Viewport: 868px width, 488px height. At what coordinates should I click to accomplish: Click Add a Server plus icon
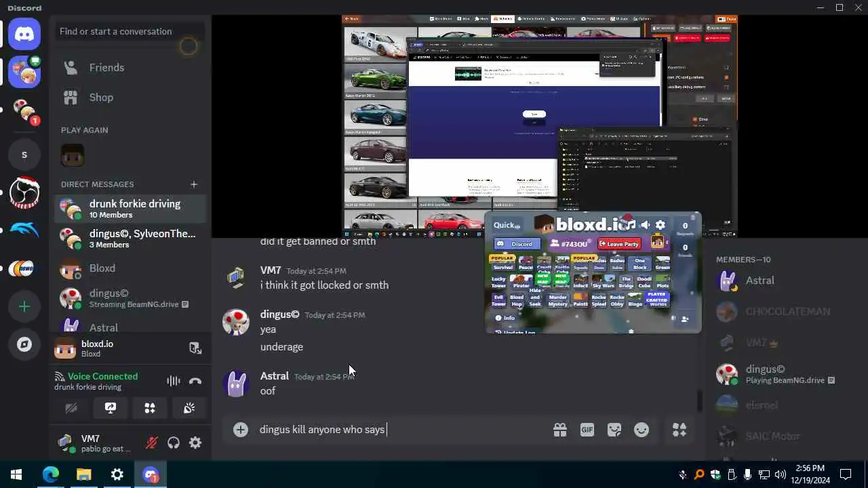(24, 306)
